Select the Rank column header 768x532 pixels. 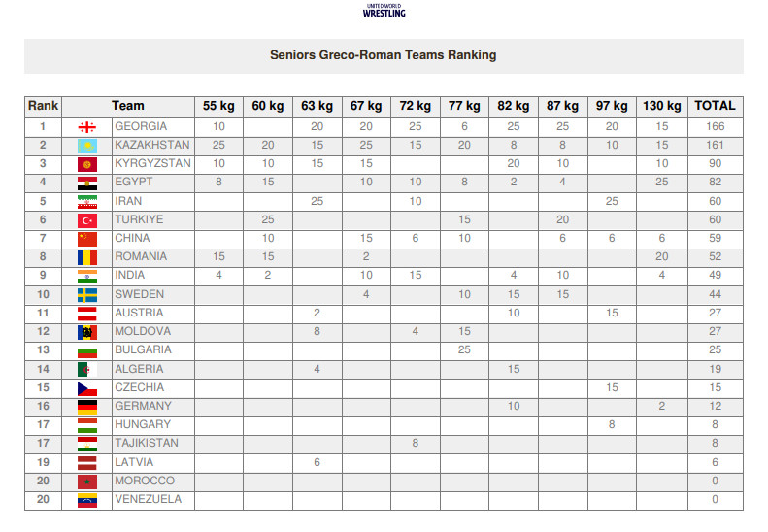(x=43, y=106)
